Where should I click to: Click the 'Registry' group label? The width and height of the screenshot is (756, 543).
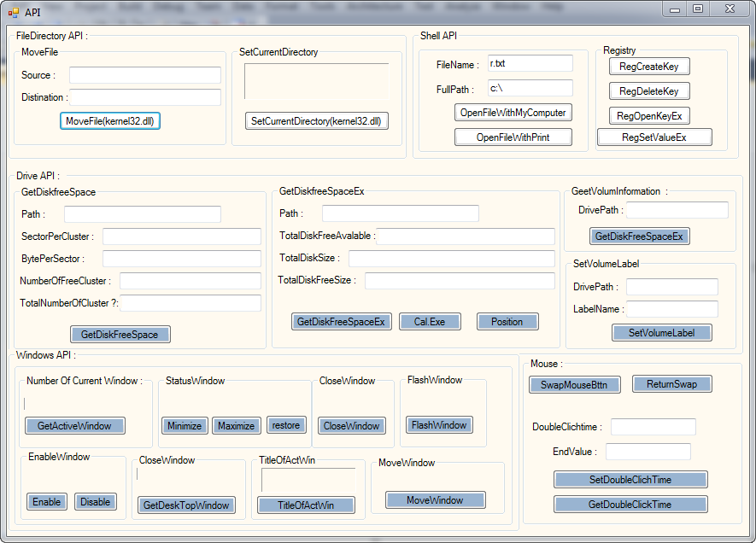pos(619,50)
